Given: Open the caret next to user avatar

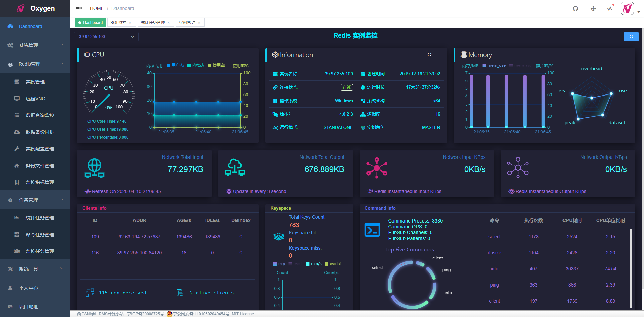Looking at the screenshot, I should click(x=639, y=12).
